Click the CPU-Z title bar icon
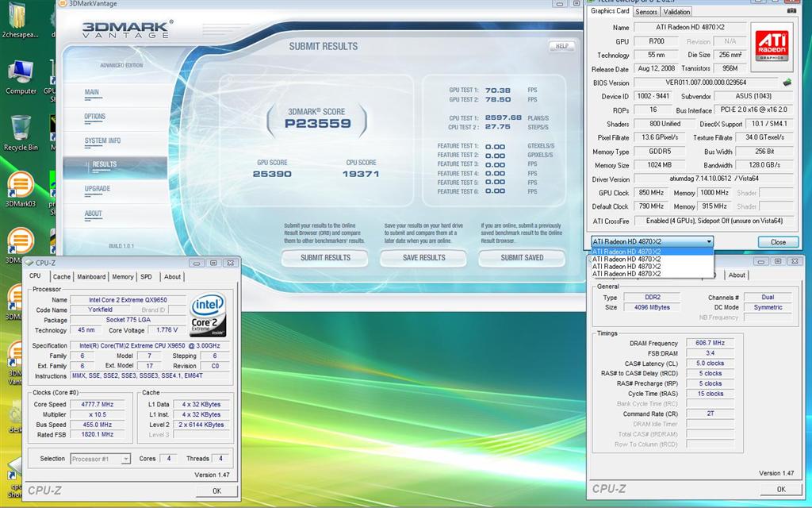812x508 pixels. (x=29, y=263)
